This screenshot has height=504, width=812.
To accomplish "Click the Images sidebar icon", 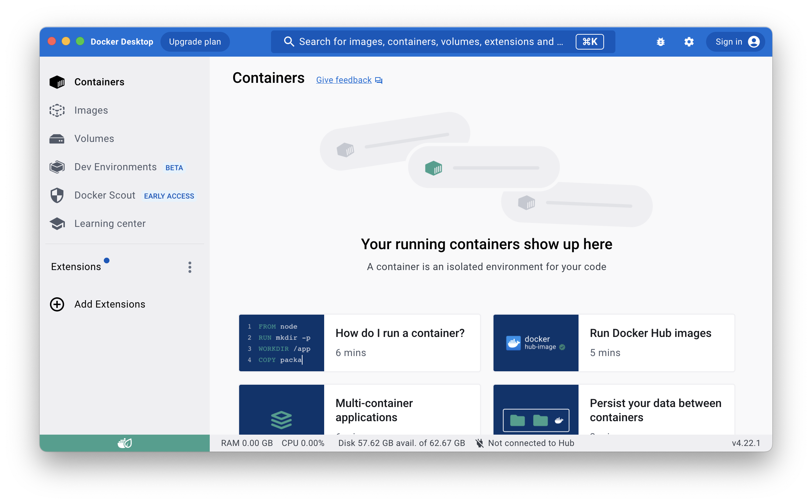I will click(57, 110).
